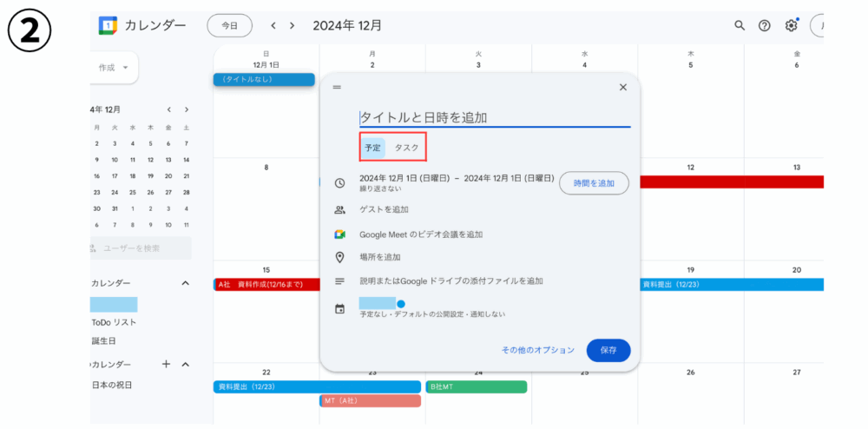Open the help question mark icon
Screen dimensions: 868x429
pyautogui.click(x=765, y=25)
